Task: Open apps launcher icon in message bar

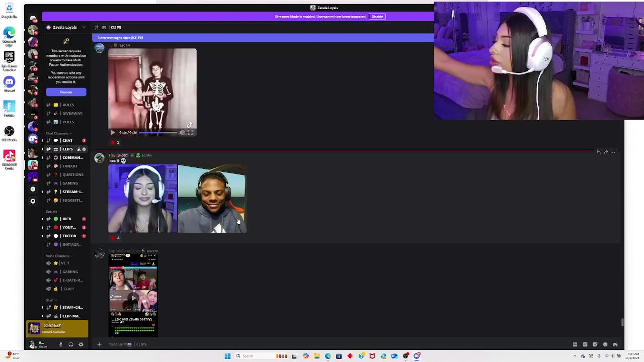Action: pos(615,344)
